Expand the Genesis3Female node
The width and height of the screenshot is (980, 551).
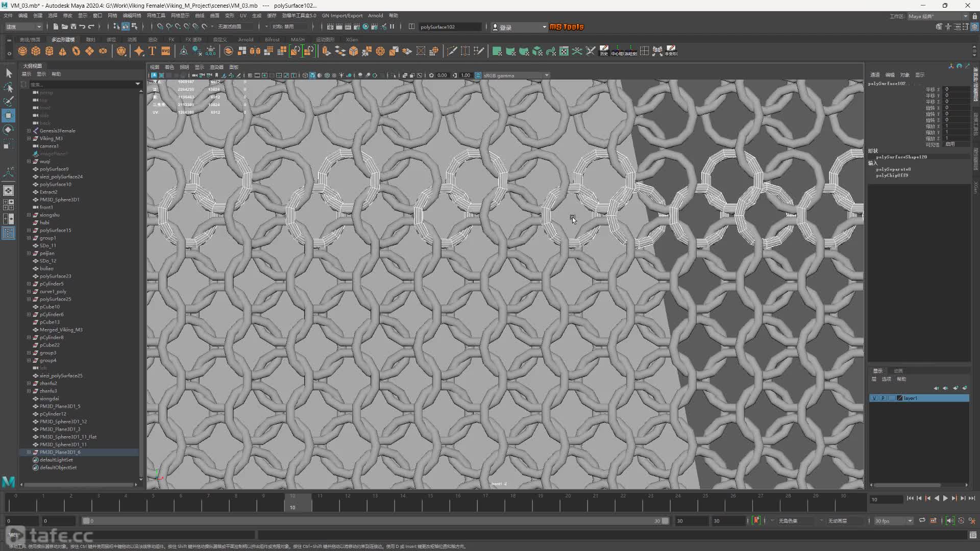(x=29, y=131)
